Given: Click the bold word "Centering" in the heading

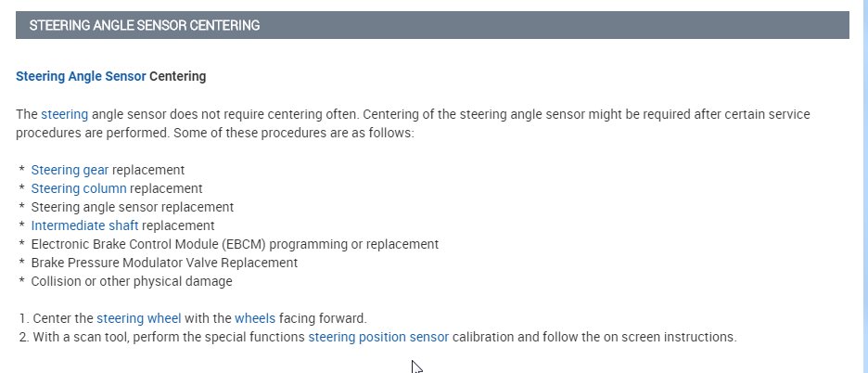Looking at the screenshot, I should (178, 76).
